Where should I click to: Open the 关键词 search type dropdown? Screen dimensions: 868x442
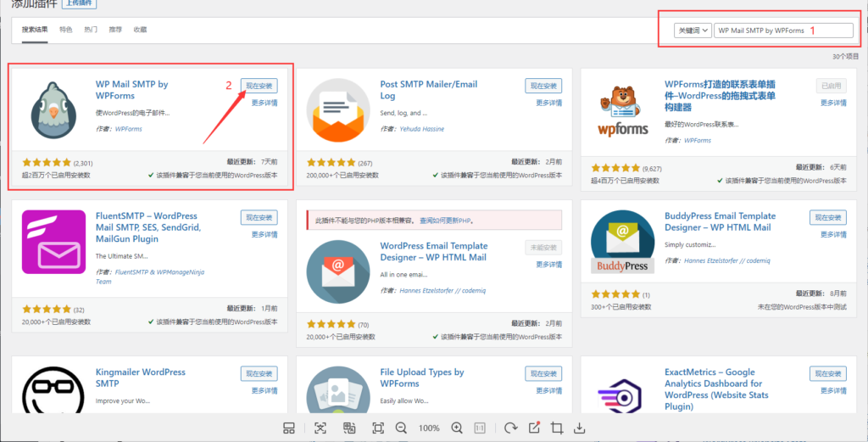pos(693,31)
